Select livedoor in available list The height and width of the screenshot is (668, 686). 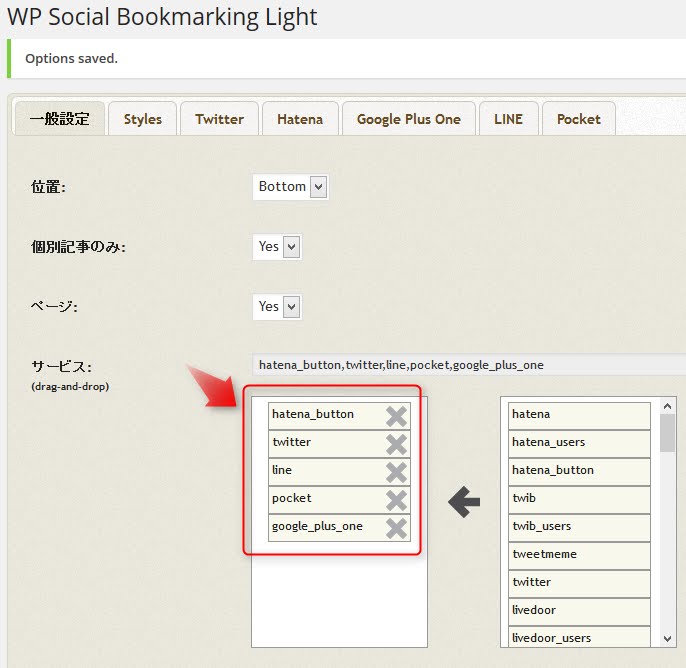(x=579, y=612)
